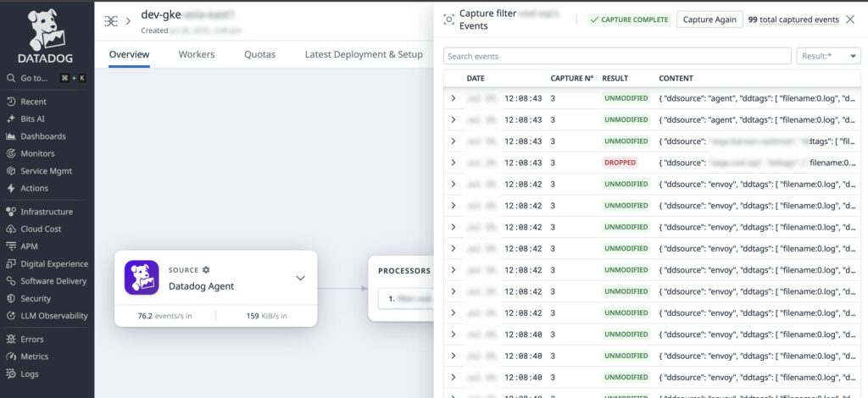Click the Datadog Agent source icon
Image resolution: width=868 pixels, height=398 pixels.
coord(142,278)
